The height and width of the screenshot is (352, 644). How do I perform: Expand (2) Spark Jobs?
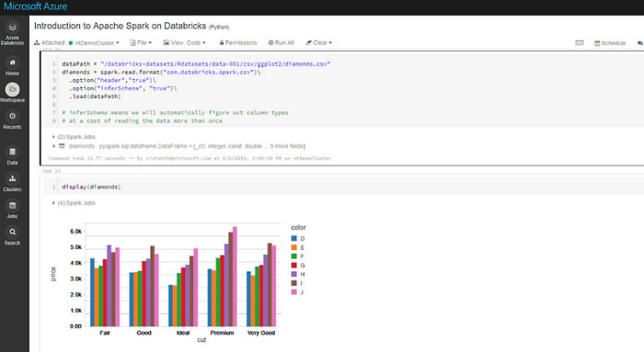coord(74,137)
